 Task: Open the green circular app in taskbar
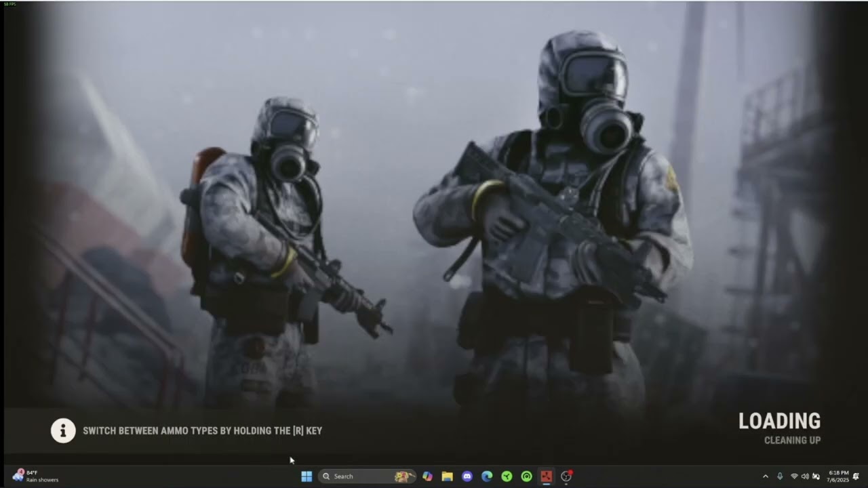tap(526, 476)
